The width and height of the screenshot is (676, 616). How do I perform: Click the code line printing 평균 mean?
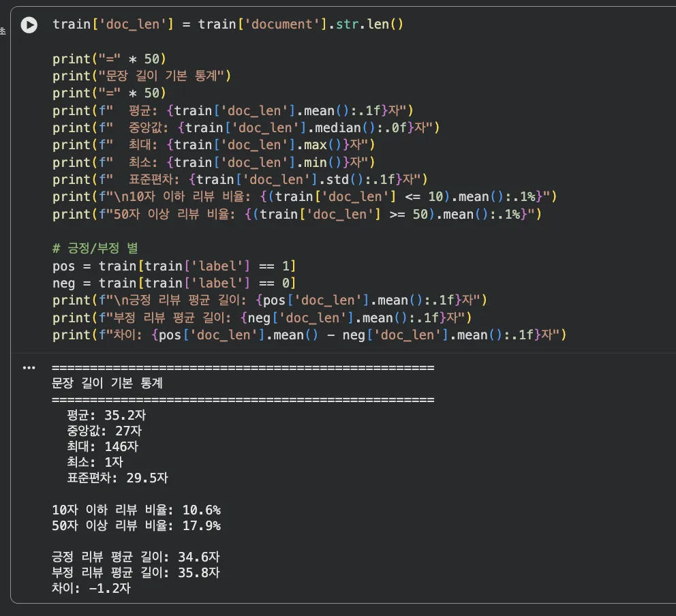(x=232, y=110)
